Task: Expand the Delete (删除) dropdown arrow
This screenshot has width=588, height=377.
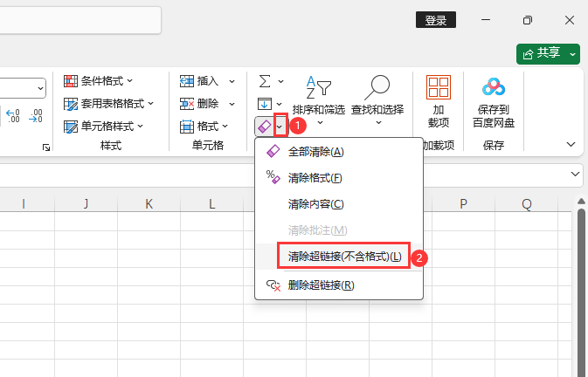Action: pyautogui.click(x=232, y=104)
